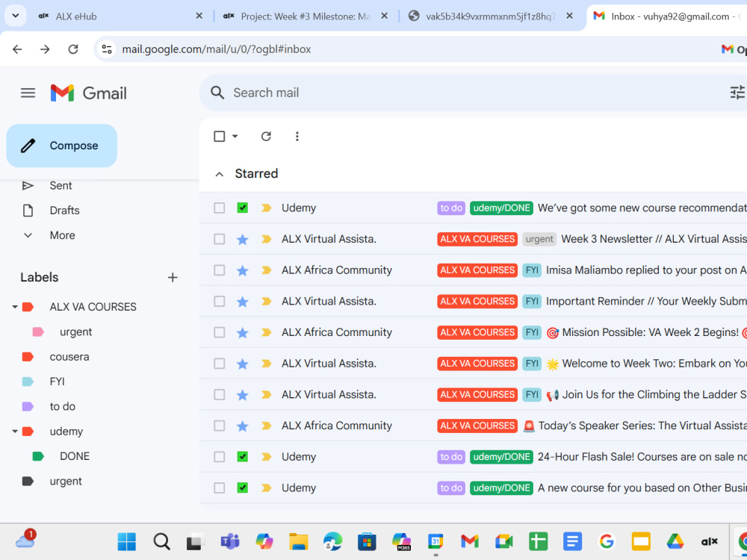
Task: Switch to the Inbox Gmail tab
Action: coord(667,16)
